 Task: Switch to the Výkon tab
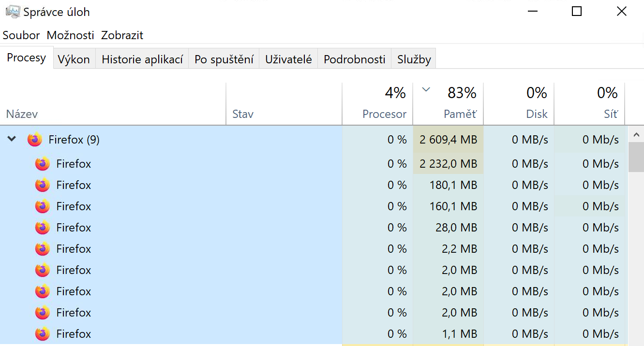[x=74, y=58]
